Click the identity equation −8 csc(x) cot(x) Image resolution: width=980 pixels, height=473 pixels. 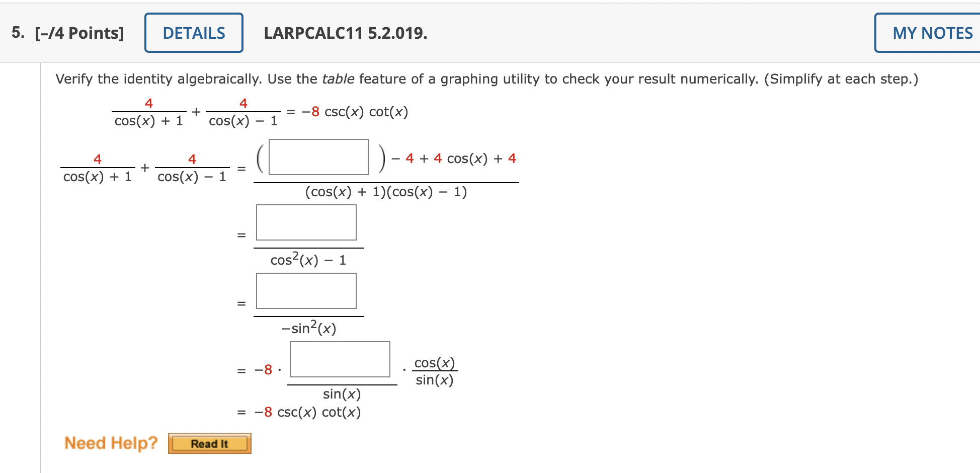point(352,112)
